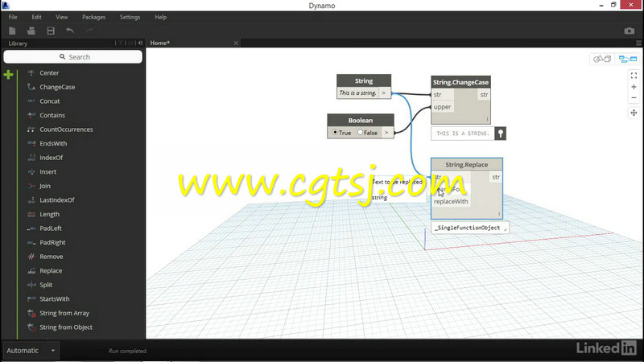Click the Redo arrow icon

89,31
